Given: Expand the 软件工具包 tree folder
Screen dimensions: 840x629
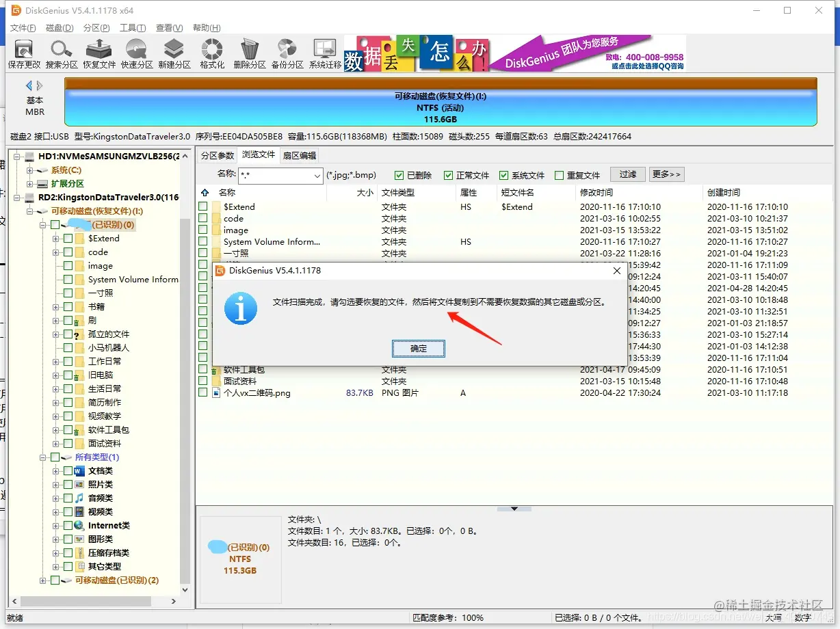Looking at the screenshot, I should [x=56, y=430].
